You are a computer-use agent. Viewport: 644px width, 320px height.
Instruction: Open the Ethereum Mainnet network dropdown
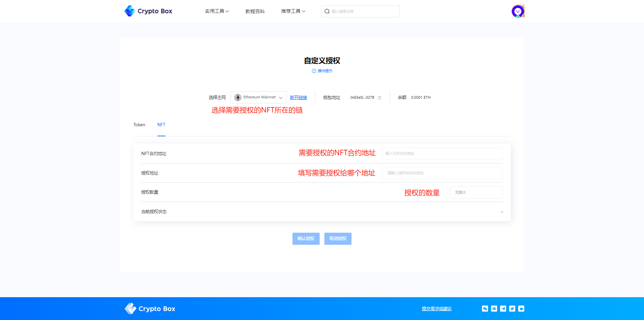pyautogui.click(x=259, y=97)
